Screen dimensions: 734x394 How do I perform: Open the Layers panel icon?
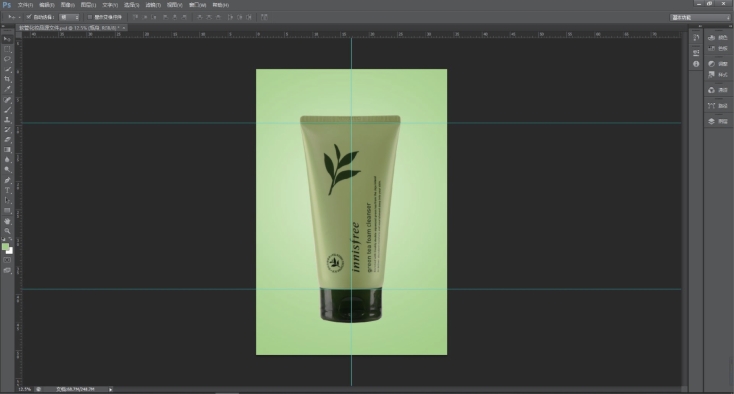[x=718, y=121]
